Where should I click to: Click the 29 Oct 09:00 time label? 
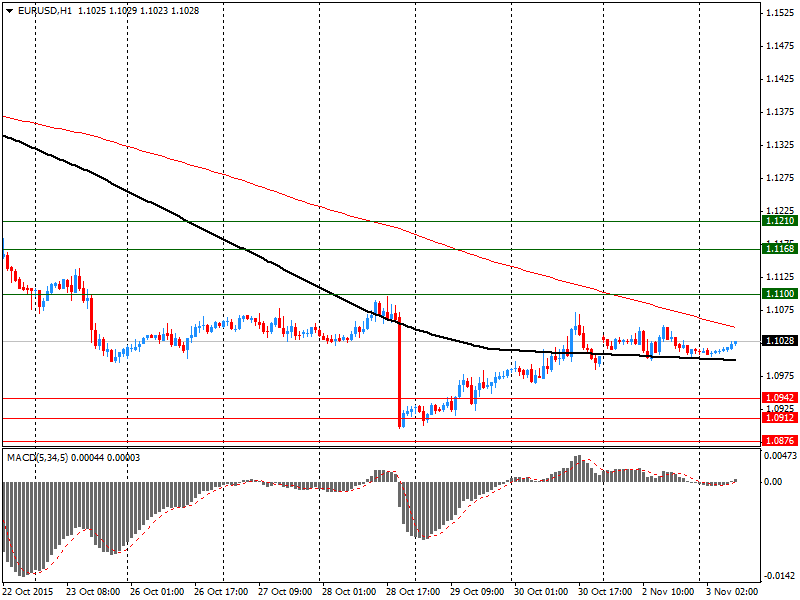[x=478, y=592]
